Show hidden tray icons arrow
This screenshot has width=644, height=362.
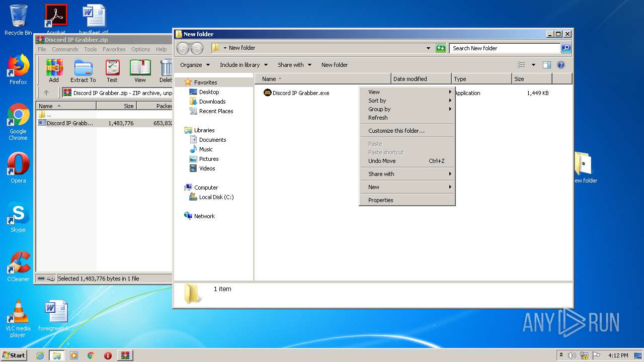[x=561, y=355]
